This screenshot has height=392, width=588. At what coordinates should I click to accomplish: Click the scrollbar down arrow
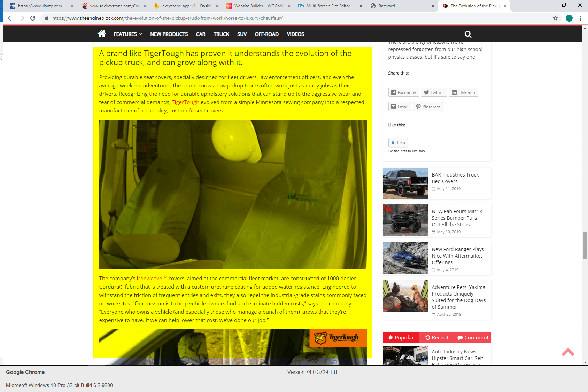click(585, 362)
